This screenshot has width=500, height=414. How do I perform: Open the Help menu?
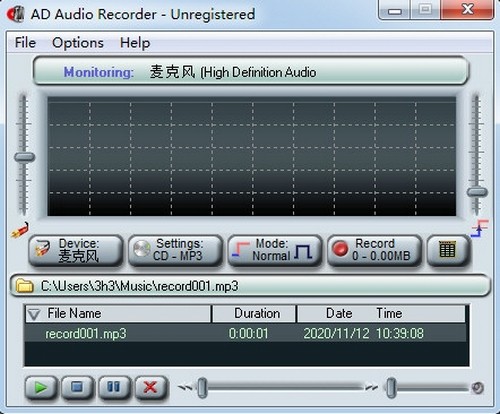coord(135,43)
